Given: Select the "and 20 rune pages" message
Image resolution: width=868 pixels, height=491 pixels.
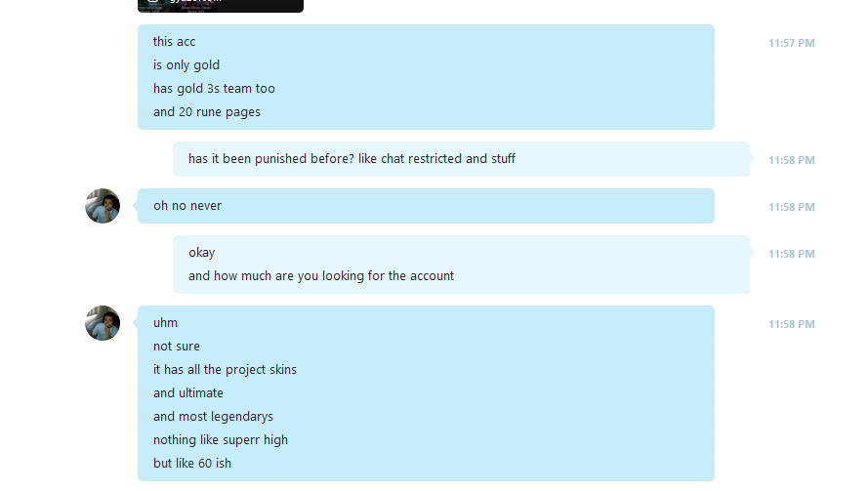Looking at the screenshot, I should [x=207, y=112].
